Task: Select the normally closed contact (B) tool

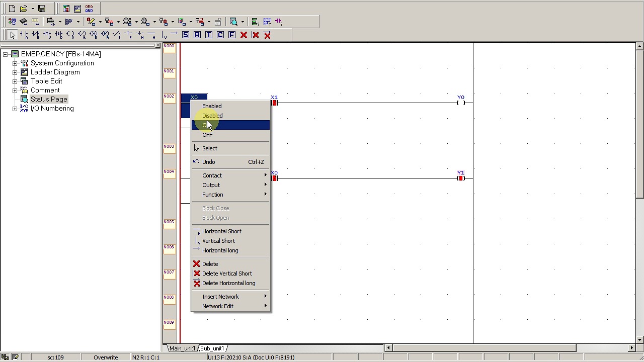Action: (35, 35)
